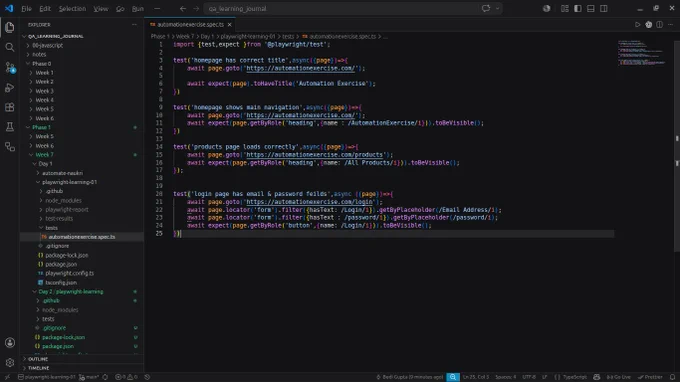Viewport: 680px width, 382px height.
Task: Open playwright.config.ts in explorer
Action: (x=82, y=273)
